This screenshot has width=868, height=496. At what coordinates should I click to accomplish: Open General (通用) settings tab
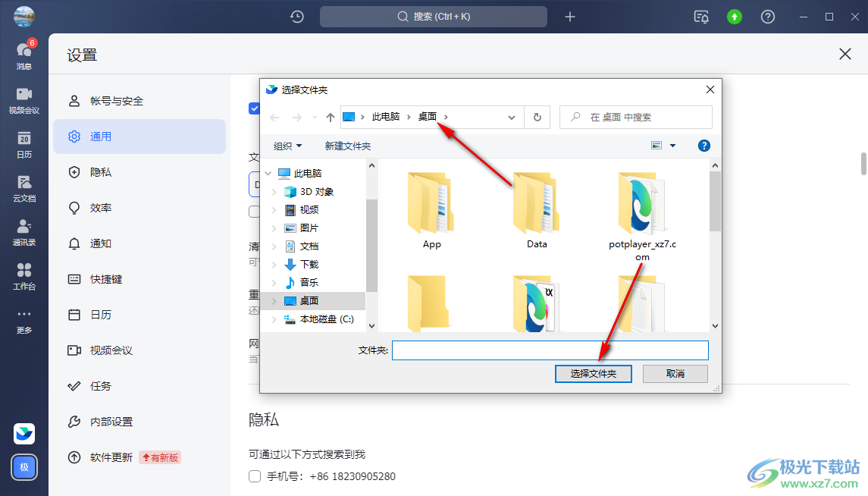139,137
